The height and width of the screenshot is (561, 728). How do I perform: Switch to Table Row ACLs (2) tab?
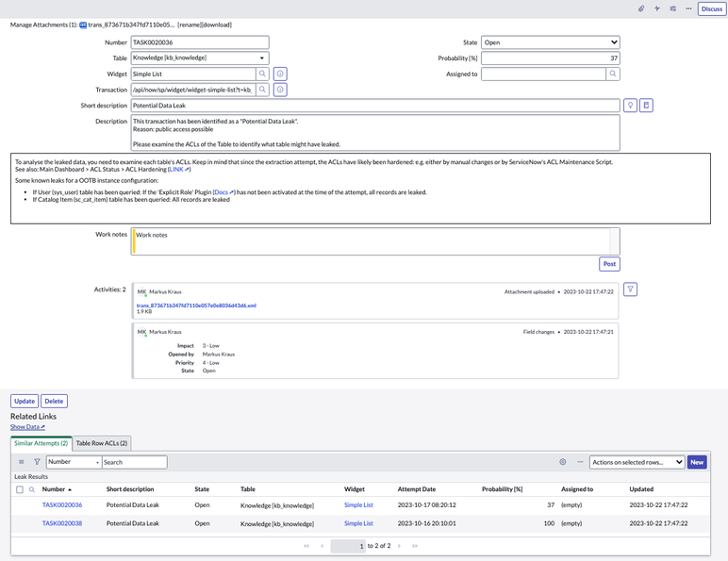click(x=102, y=443)
